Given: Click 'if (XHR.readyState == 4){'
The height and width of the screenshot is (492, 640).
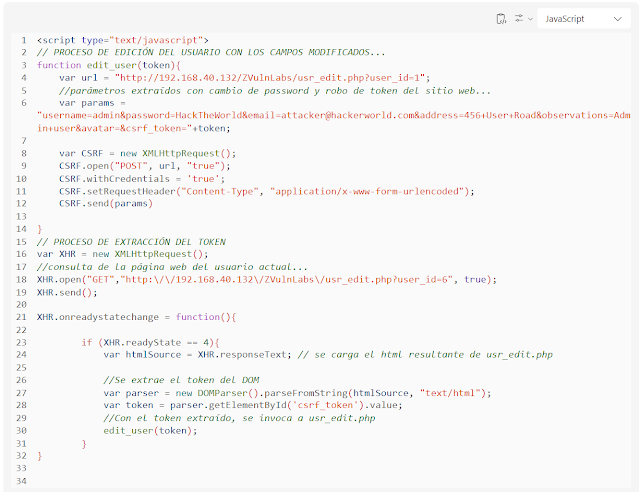Looking at the screenshot, I should [150, 343].
